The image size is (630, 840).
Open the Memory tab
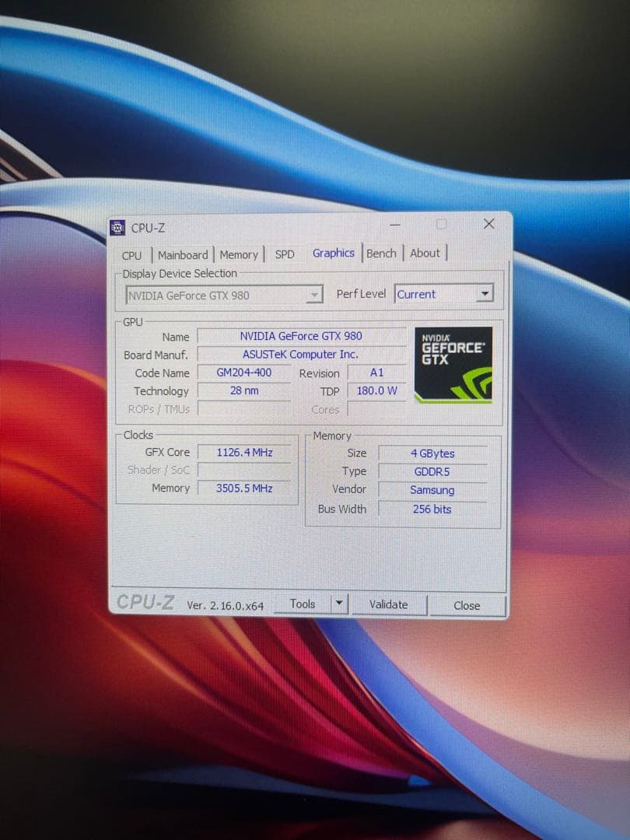pyautogui.click(x=239, y=255)
